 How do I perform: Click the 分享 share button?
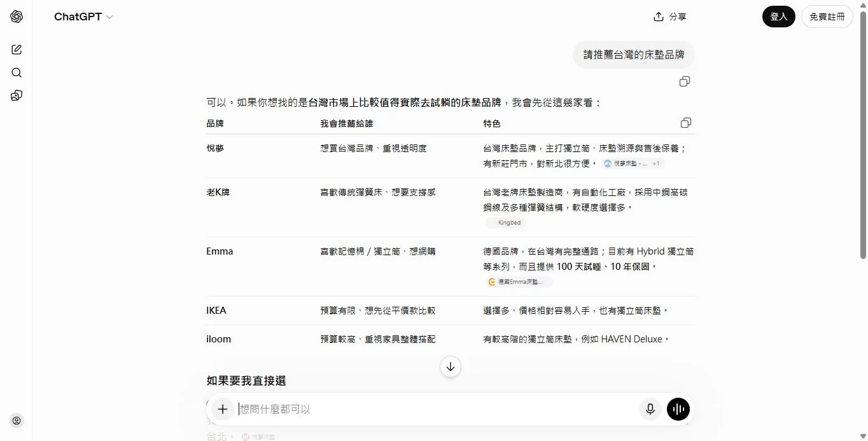pos(670,17)
